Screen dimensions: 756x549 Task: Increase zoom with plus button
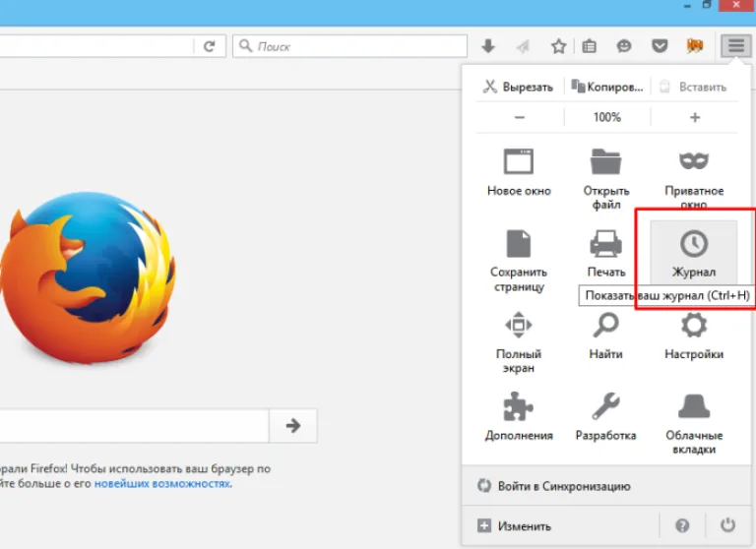pyautogui.click(x=694, y=117)
